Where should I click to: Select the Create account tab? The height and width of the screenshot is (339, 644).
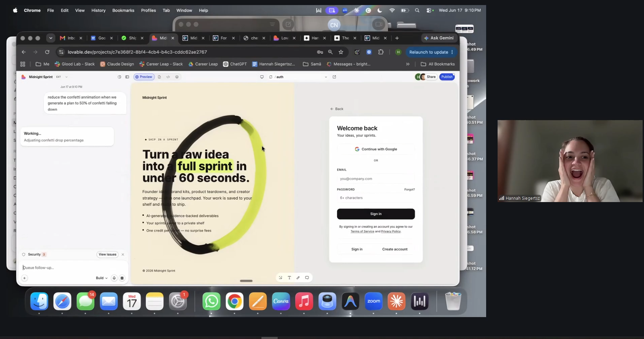[x=395, y=249]
